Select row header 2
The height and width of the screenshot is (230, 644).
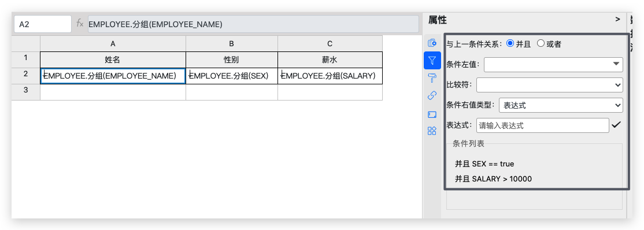pyautogui.click(x=25, y=76)
